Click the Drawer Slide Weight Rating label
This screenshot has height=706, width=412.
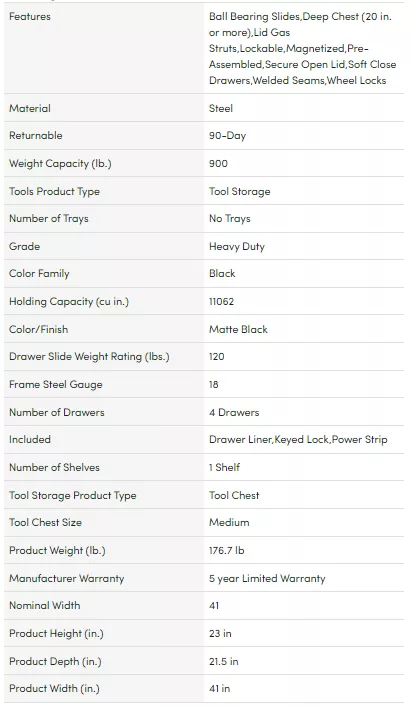[x=89, y=357]
